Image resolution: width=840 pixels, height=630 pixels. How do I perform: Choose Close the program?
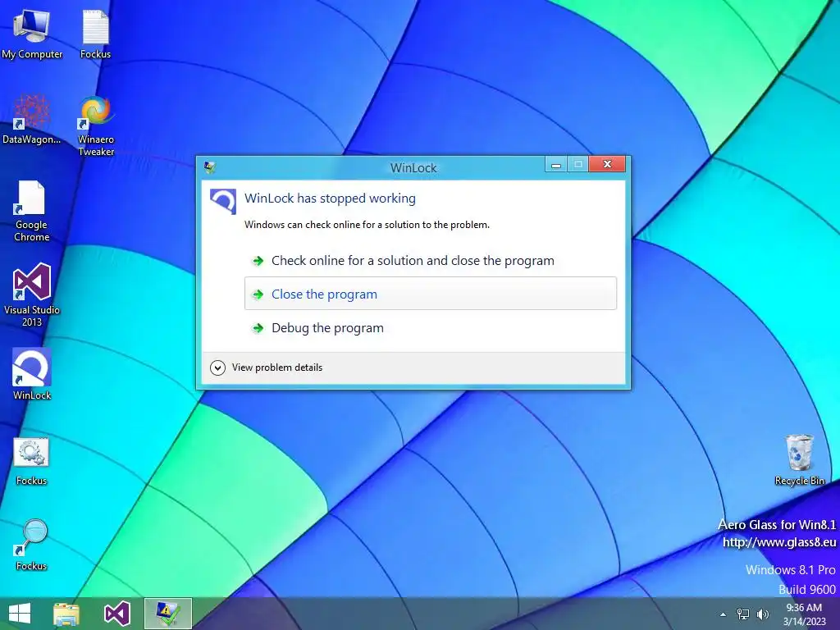coord(430,294)
